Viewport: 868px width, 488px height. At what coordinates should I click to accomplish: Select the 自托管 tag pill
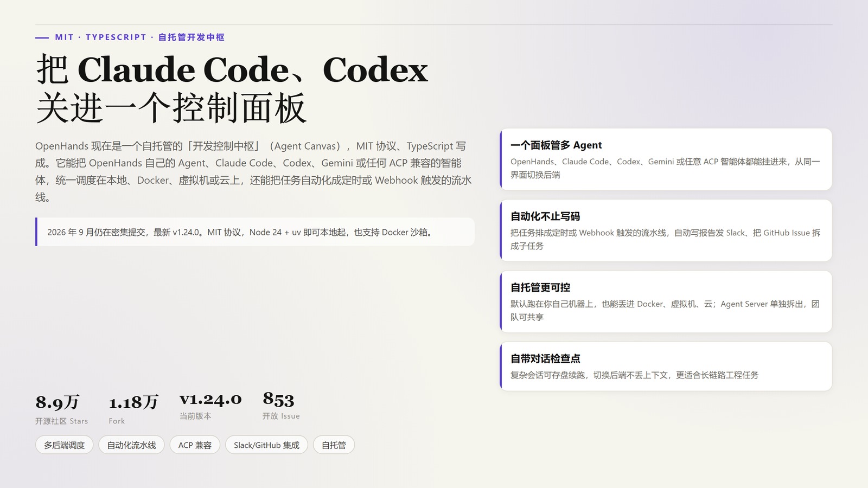click(x=334, y=445)
